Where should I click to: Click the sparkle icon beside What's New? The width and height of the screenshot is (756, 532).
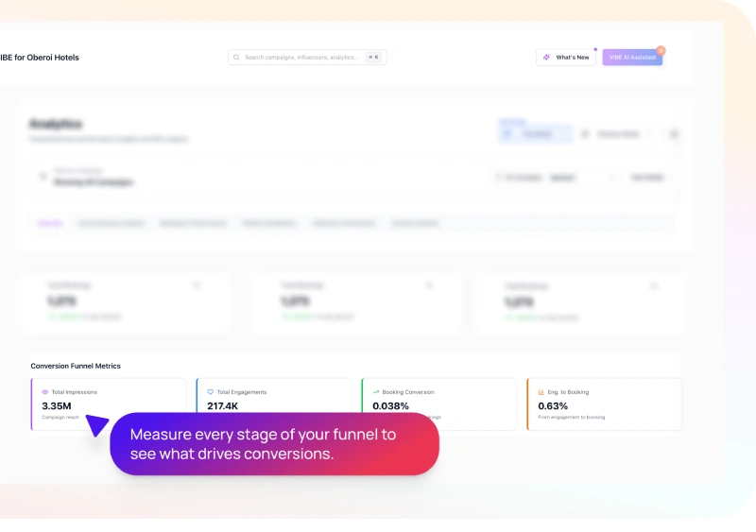coord(546,57)
